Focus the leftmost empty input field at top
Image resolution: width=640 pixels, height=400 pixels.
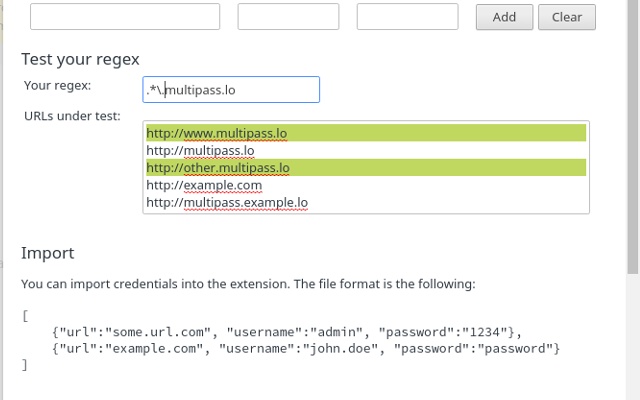[x=125, y=17]
